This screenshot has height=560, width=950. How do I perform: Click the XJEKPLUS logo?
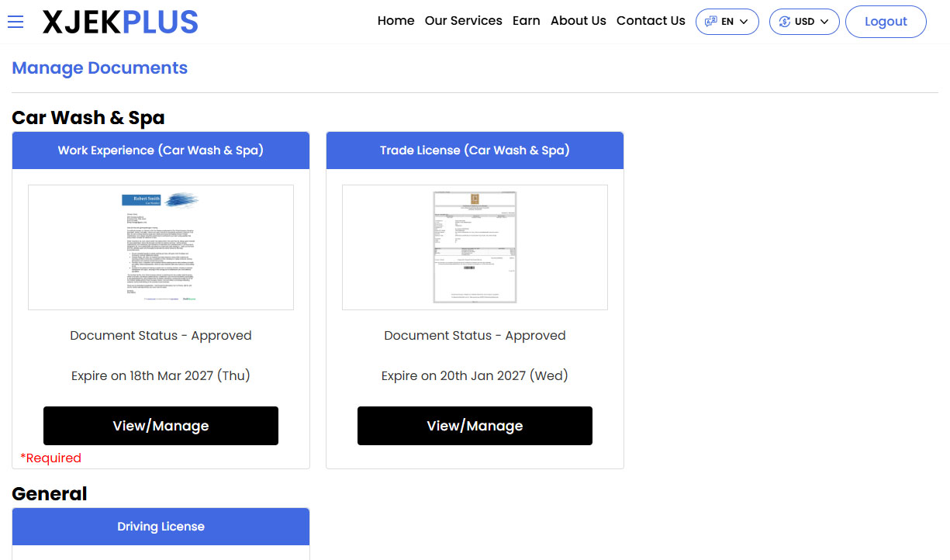119,21
